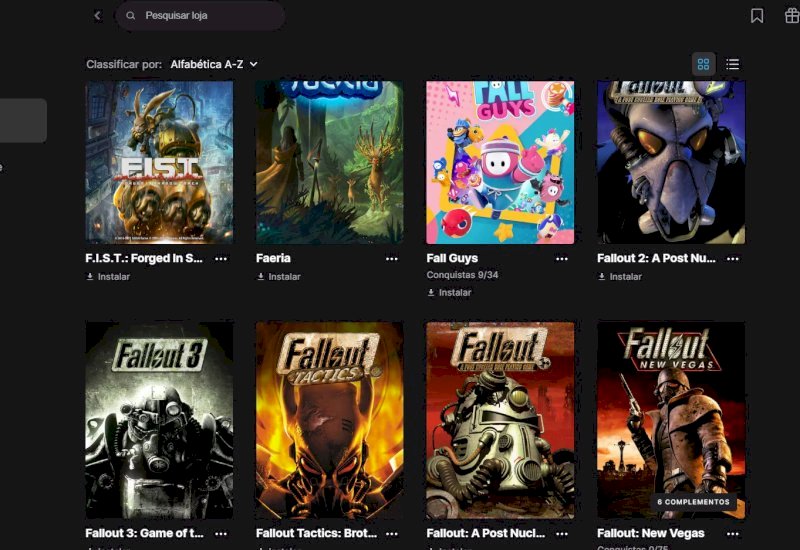Click the back arrow navigation icon
This screenshot has width=800, height=550.
coord(97,16)
